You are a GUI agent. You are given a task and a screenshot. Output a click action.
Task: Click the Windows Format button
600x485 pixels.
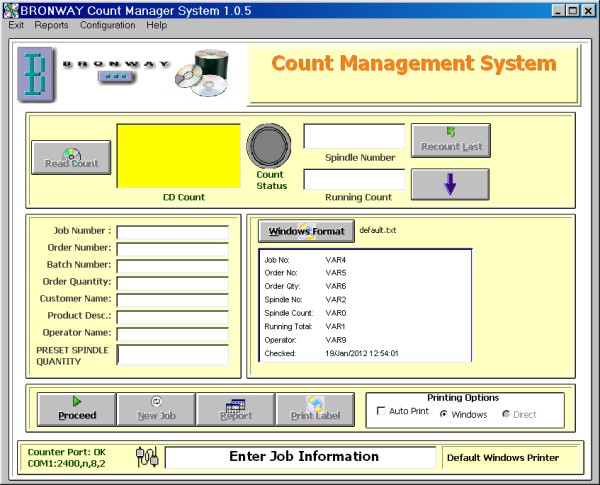click(306, 231)
